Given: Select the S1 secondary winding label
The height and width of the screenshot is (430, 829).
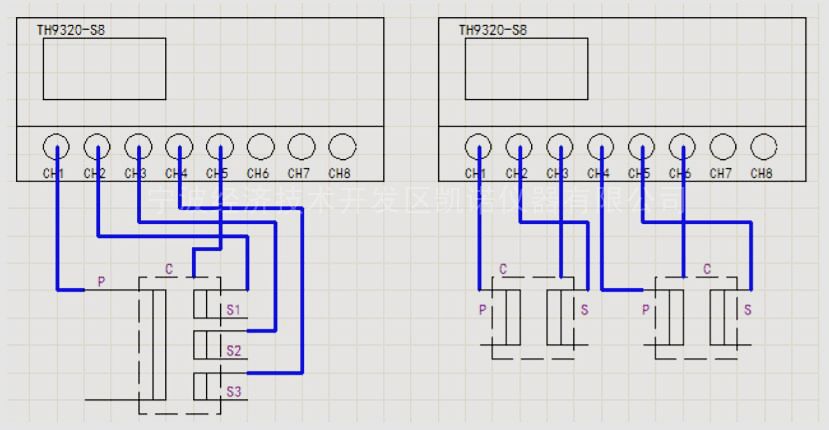Looking at the screenshot, I should (233, 310).
